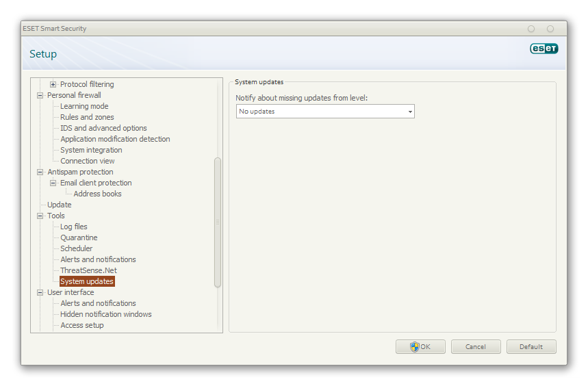This screenshot has width=588, height=386.
Task: Open Address books settings
Action: [x=97, y=194]
